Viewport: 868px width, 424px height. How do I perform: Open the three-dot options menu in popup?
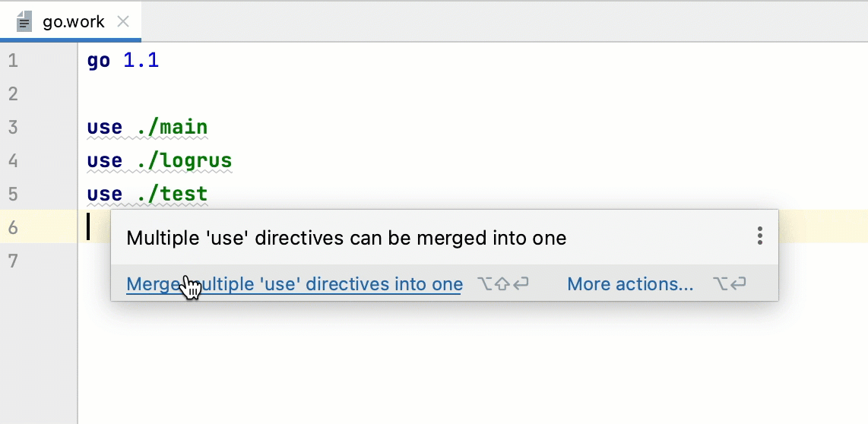click(759, 236)
